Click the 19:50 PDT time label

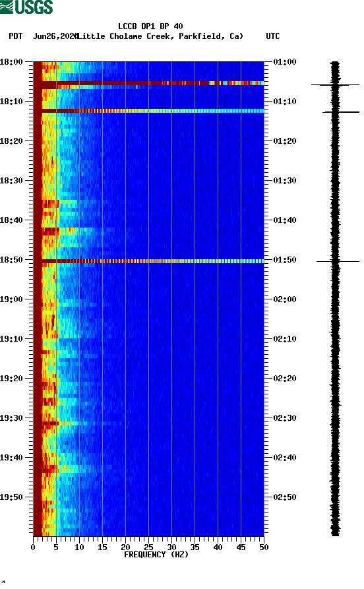click(11, 497)
